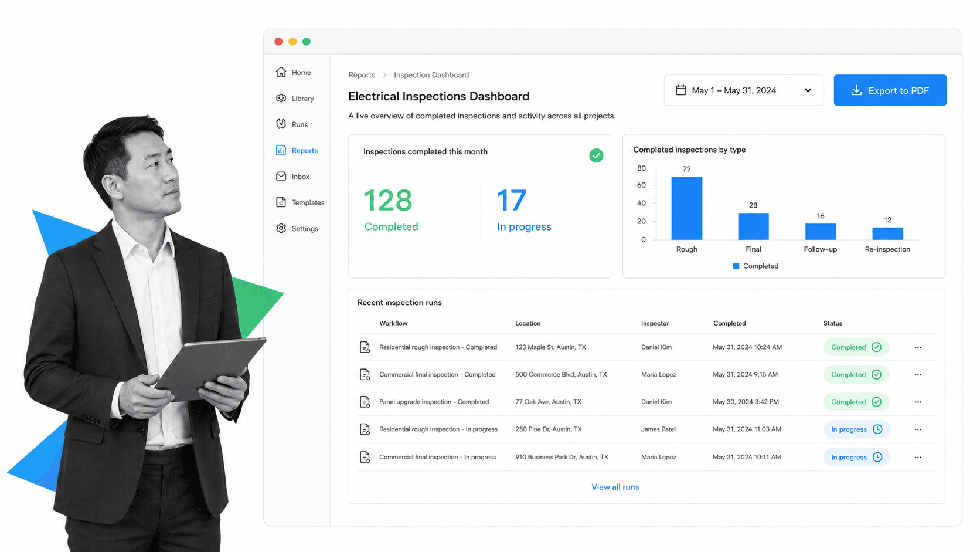This screenshot has width=980, height=552.
Task: Open Panel upgrade inspection - Completed workflow
Action: (434, 402)
